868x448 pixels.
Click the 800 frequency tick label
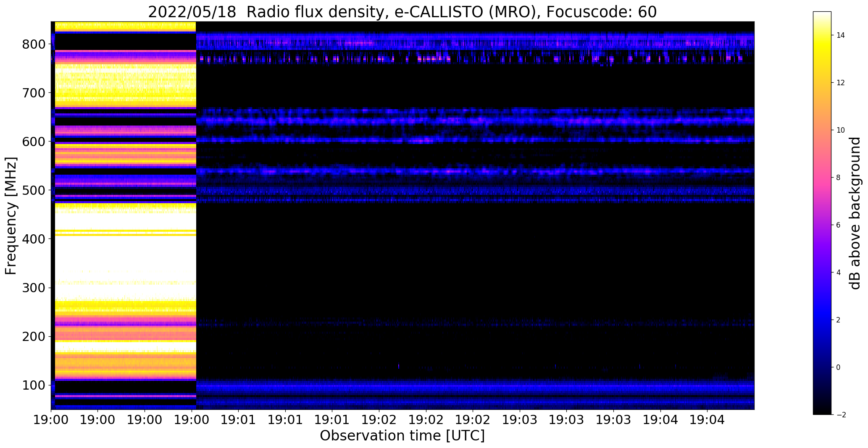coord(33,44)
